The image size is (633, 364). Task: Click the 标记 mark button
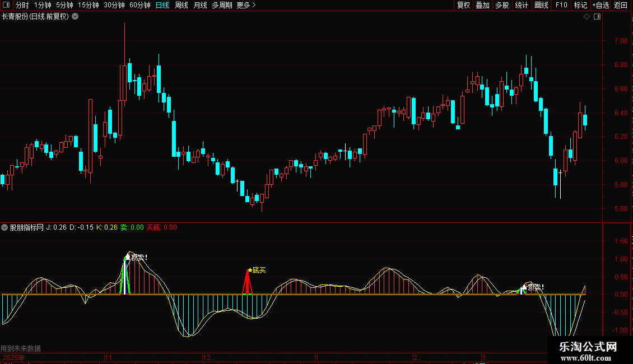(580, 5)
